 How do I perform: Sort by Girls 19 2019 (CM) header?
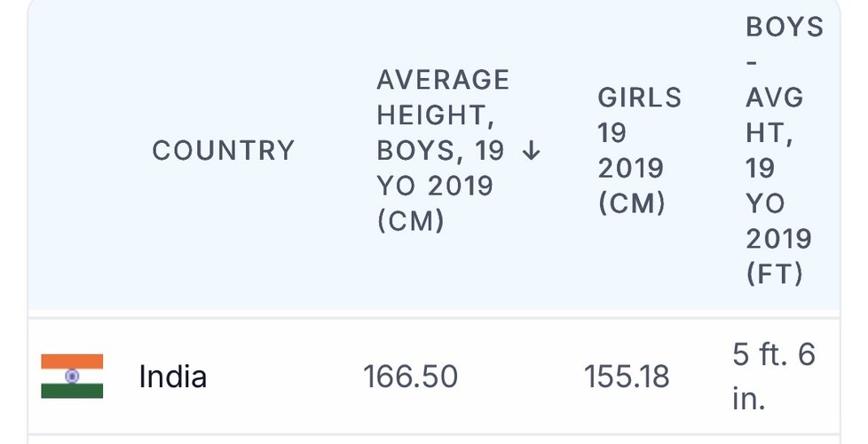point(639,151)
